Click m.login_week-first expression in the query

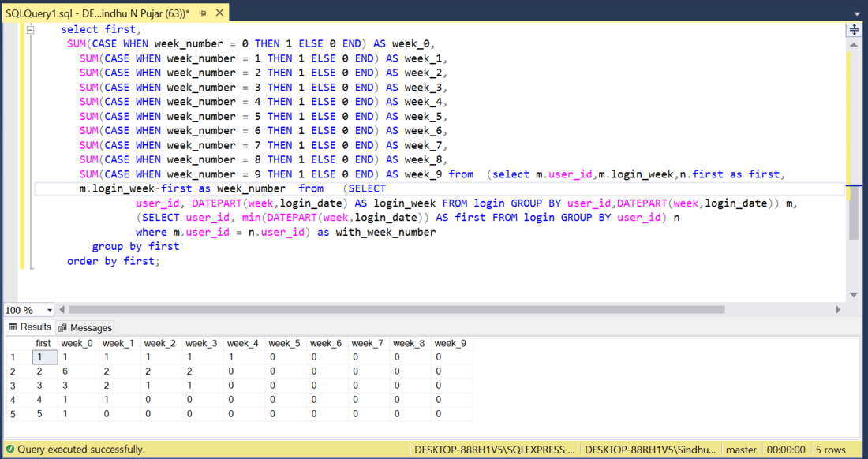[137, 189]
